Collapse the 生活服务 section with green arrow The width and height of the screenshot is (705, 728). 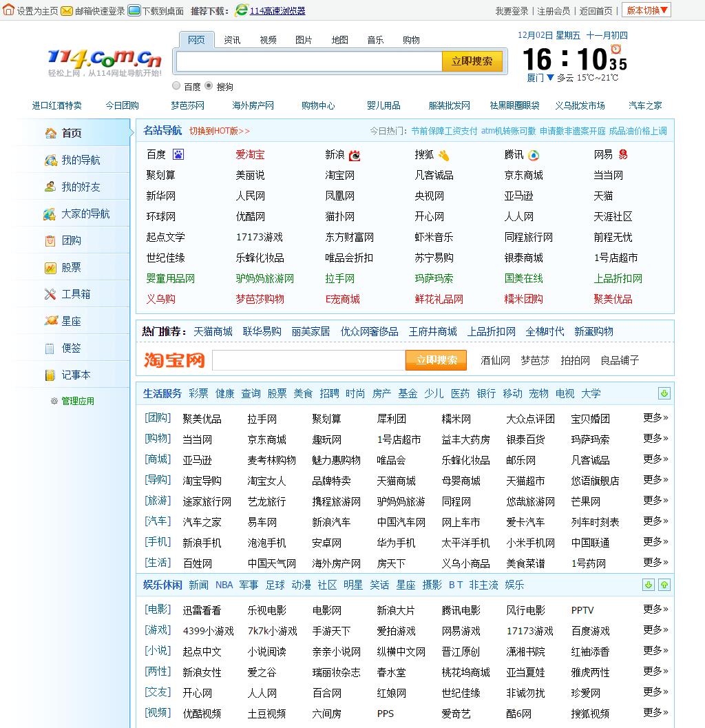(664, 393)
